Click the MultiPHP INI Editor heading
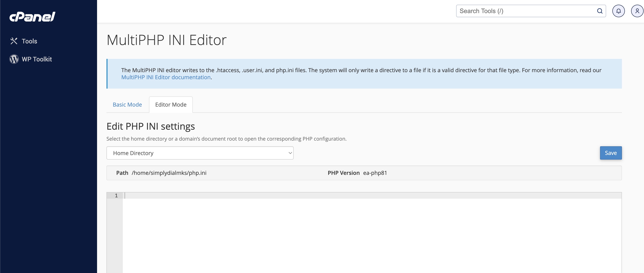Viewport: 644px width, 273px height. coord(167,40)
